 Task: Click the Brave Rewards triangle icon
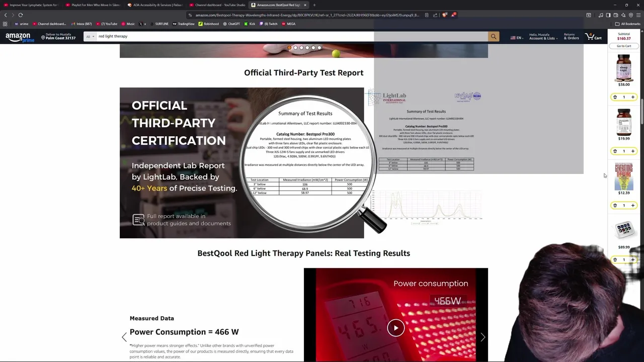point(453,15)
